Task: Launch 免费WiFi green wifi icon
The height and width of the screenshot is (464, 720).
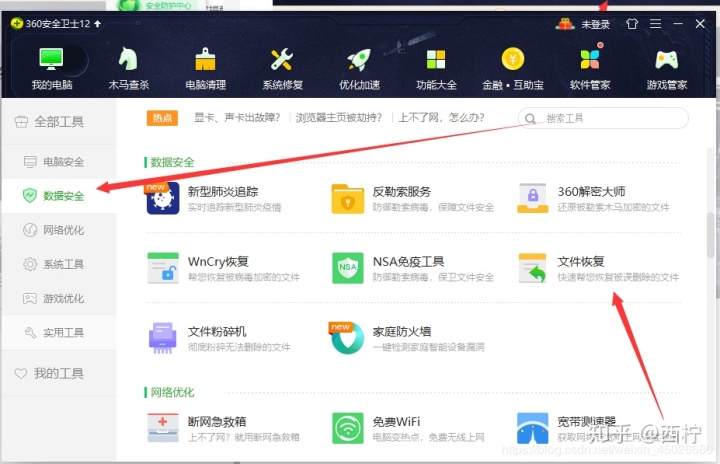Action: pos(348,428)
